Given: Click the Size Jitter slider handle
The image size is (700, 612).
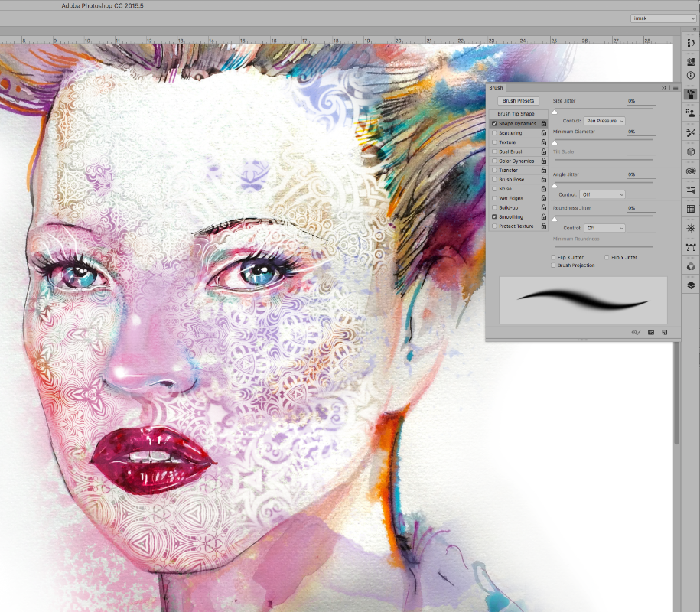Looking at the screenshot, I should click(x=555, y=112).
